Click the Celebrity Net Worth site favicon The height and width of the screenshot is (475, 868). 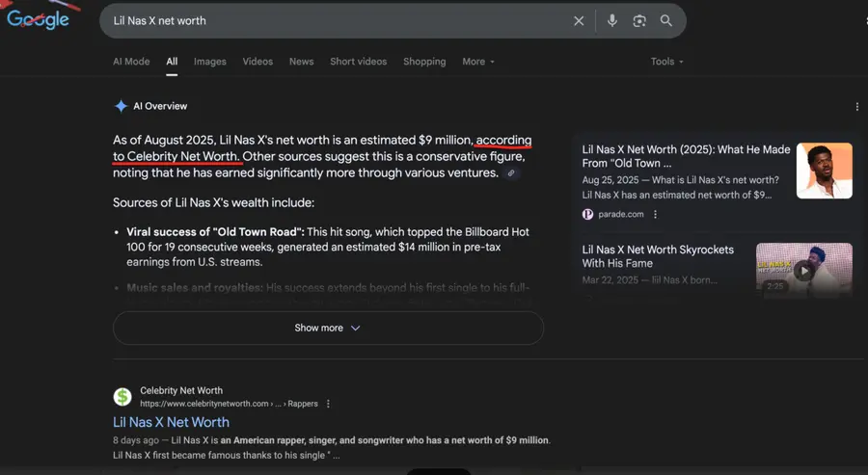[122, 397]
